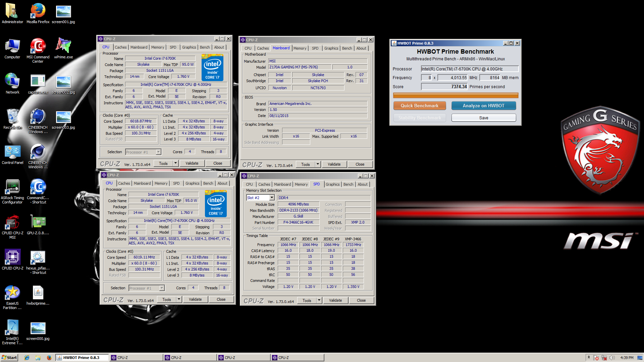Screen dimensions: 644x362
Task: Open screen001.jpg desktop file
Action: [63, 13]
